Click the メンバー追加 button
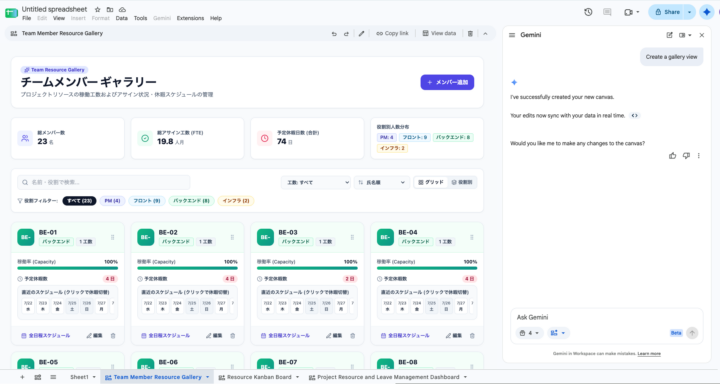The width and height of the screenshot is (720, 384). 447,82
